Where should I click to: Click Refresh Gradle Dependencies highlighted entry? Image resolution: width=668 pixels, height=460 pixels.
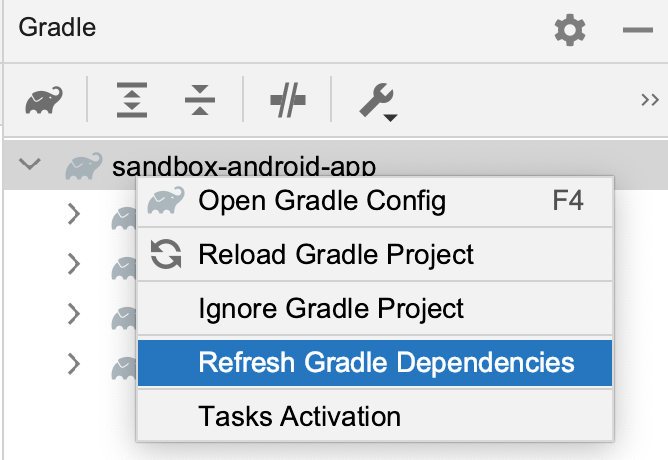coord(375,362)
